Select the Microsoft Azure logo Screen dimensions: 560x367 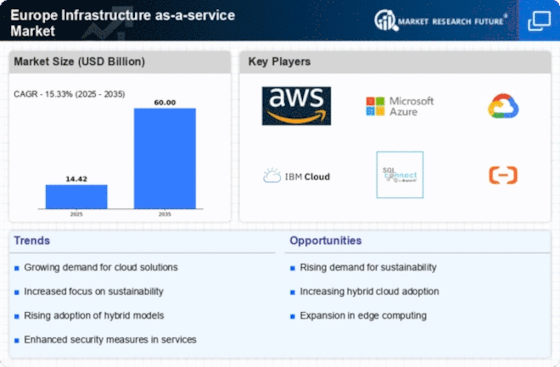tap(400, 106)
